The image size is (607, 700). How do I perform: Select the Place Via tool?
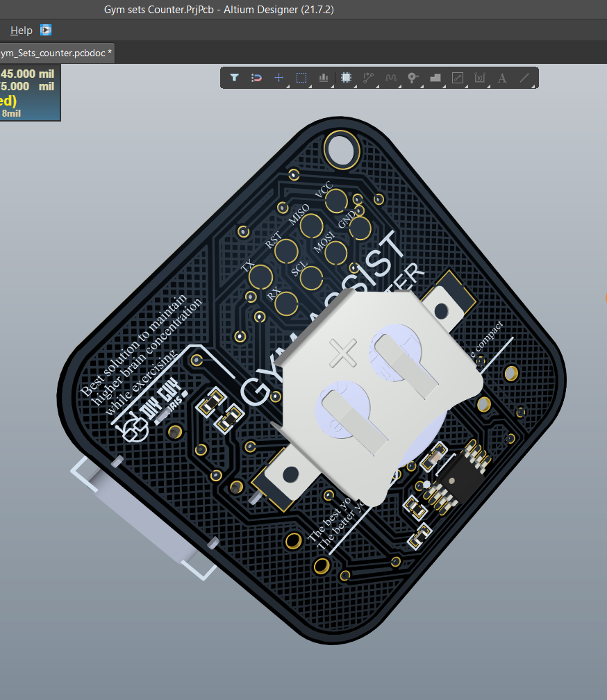point(413,78)
